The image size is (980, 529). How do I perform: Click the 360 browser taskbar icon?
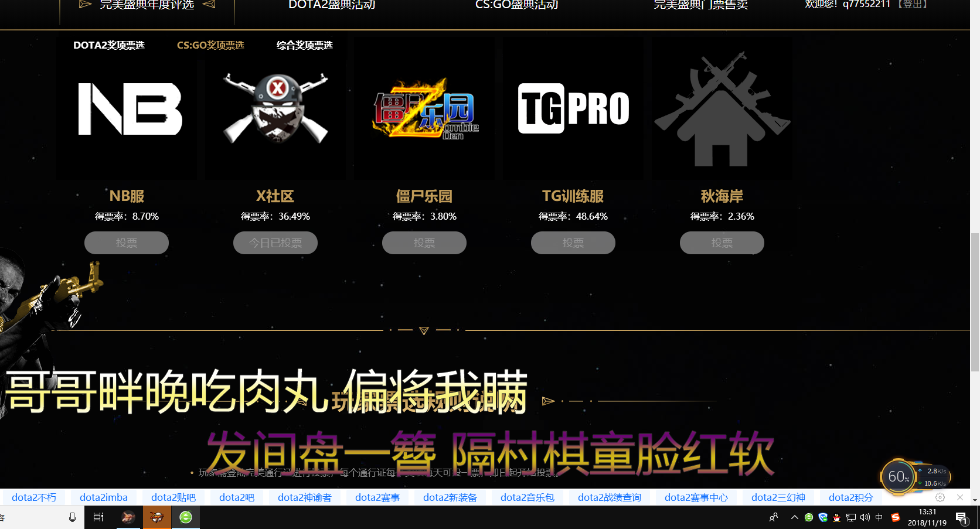(x=186, y=517)
